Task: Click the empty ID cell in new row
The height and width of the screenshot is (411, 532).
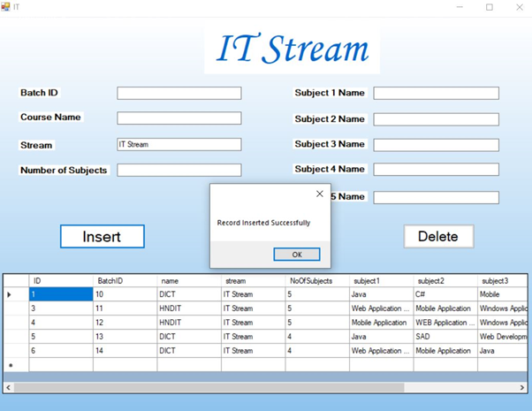Action: pos(61,365)
